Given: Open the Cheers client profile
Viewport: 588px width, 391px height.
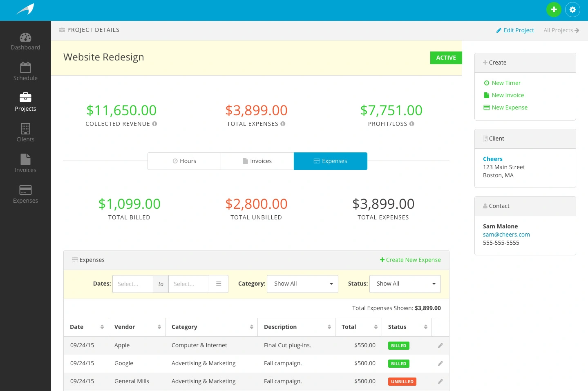Looking at the screenshot, I should (492, 159).
